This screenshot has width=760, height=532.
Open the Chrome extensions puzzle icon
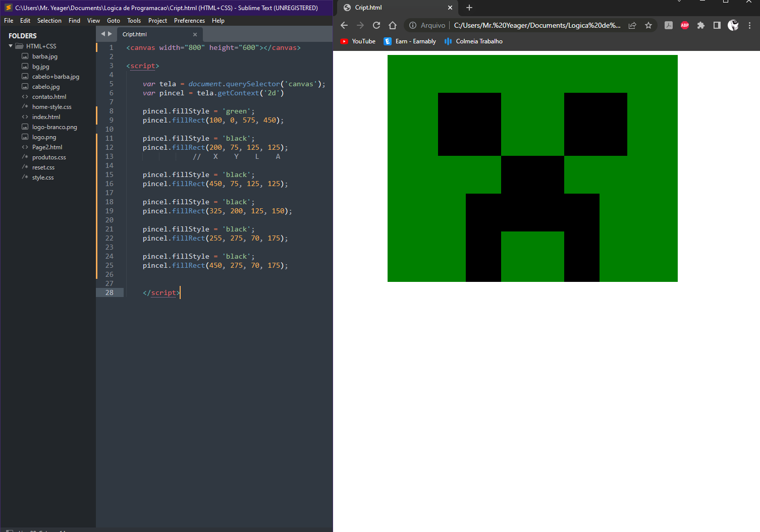(x=701, y=25)
